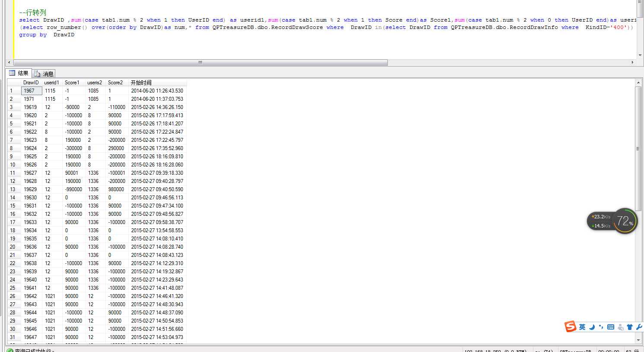The height and width of the screenshot is (352, 644).
Task: Click the query editor's vertical scroll down arrow
Action: (x=640, y=55)
